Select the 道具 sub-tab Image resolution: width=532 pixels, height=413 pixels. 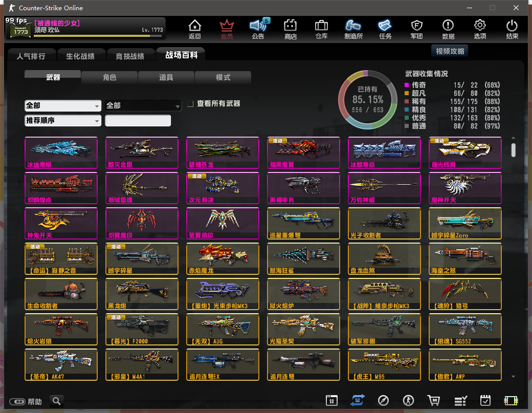(x=166, y=77)
